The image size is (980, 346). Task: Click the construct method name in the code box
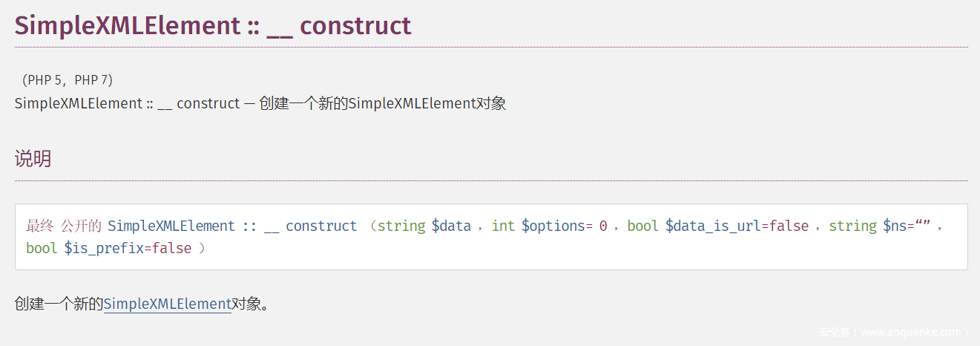321,226
